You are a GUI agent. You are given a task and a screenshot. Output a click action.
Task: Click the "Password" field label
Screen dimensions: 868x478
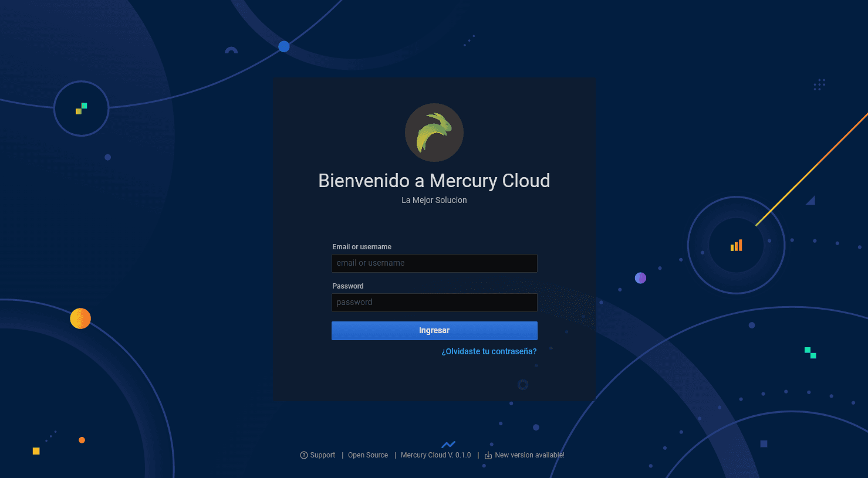click(347, 286)
